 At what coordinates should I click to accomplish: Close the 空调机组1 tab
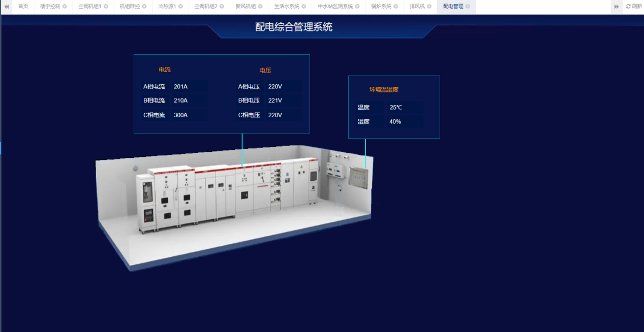pos(106,7)
